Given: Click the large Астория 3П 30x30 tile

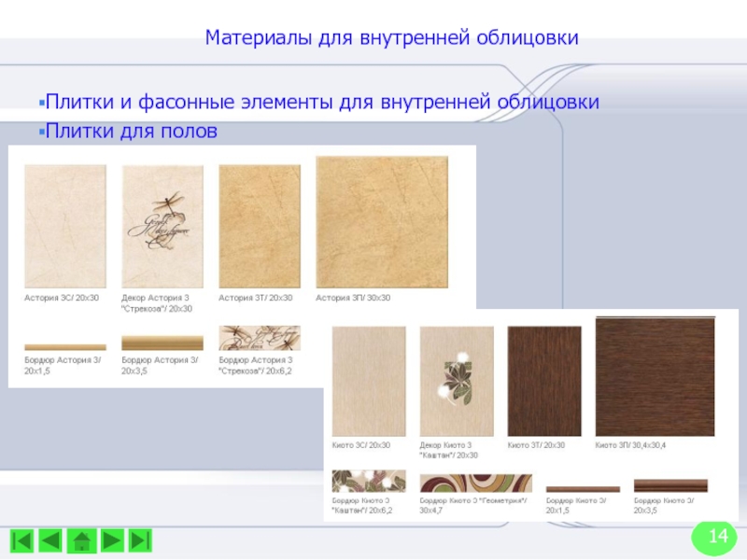Looking at the screenshot, I should pos(382,221).
